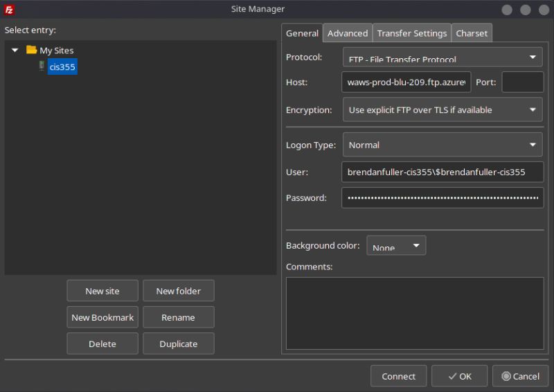Click into the Host input field

tap(406, 82)
